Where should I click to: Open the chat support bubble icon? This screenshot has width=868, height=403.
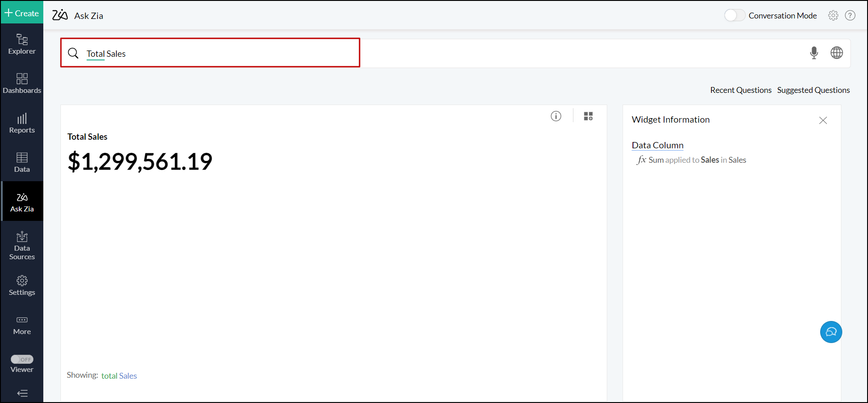click(x=831, y=332)
